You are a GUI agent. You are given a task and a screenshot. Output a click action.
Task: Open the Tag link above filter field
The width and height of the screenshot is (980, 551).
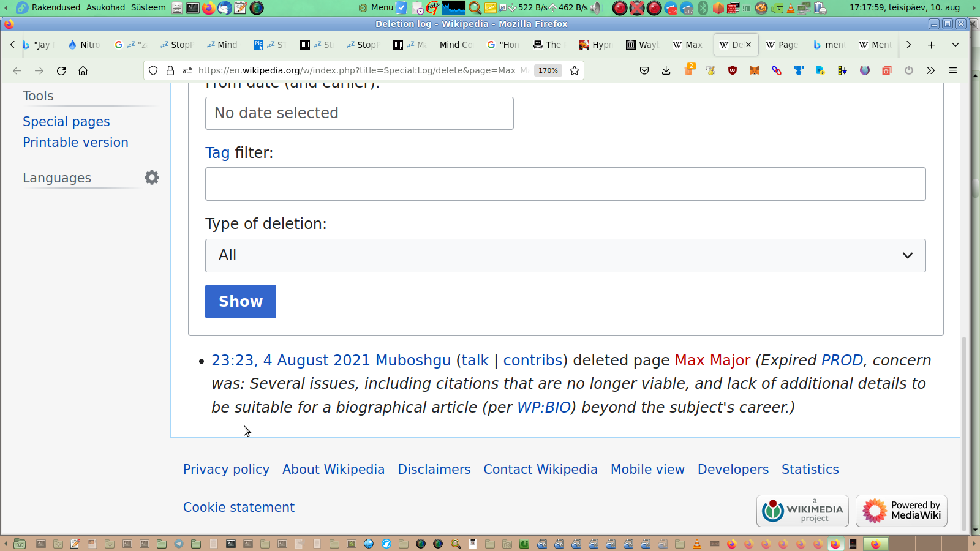click(x=217, y=153)
